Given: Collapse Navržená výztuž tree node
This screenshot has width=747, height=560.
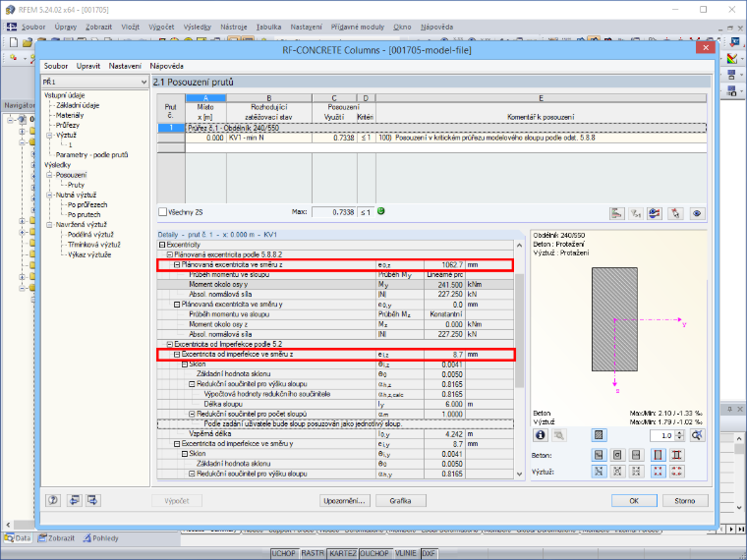Looking at the screenshot, I should [49, 224].
